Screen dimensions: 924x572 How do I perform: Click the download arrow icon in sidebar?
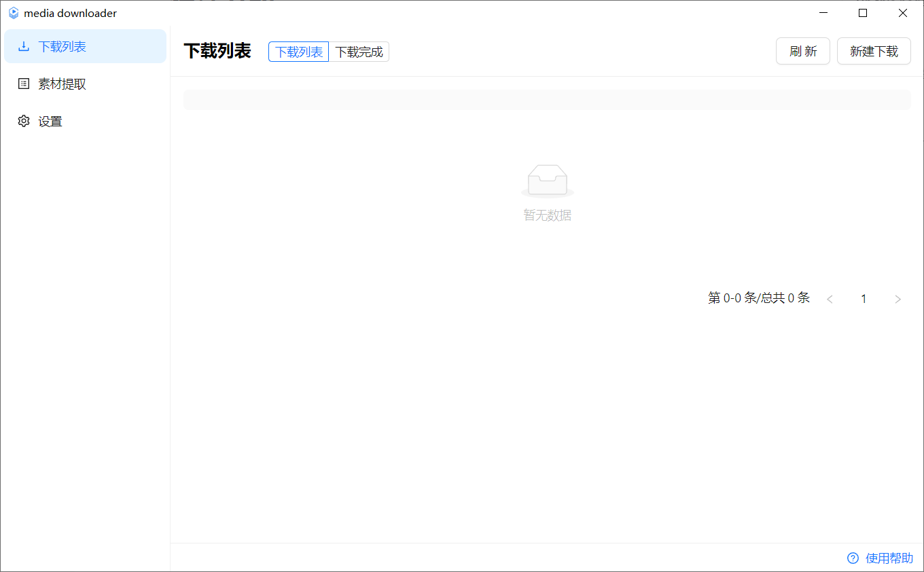point(24,46)
